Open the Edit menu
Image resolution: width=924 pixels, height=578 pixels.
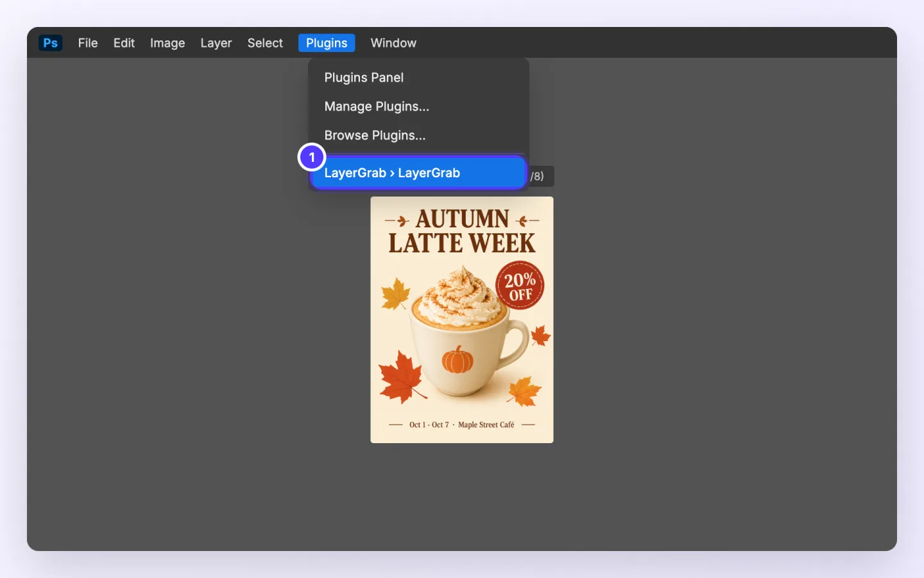(124, 43)
